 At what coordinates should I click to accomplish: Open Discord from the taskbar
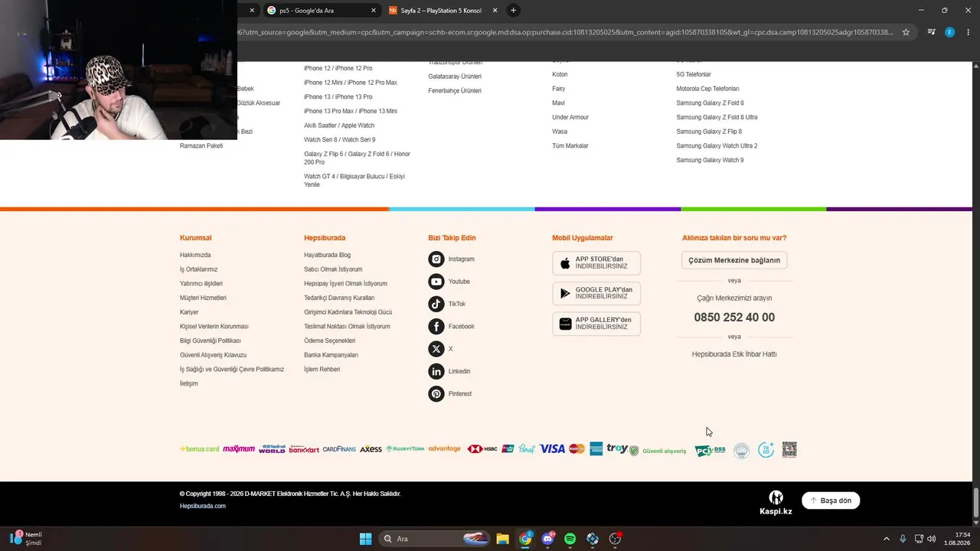[x=547, y=539]
